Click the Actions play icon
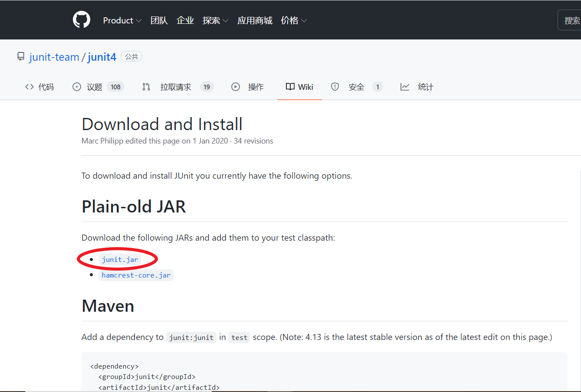This screenshot has height=392, width=581. coord(236,87)
